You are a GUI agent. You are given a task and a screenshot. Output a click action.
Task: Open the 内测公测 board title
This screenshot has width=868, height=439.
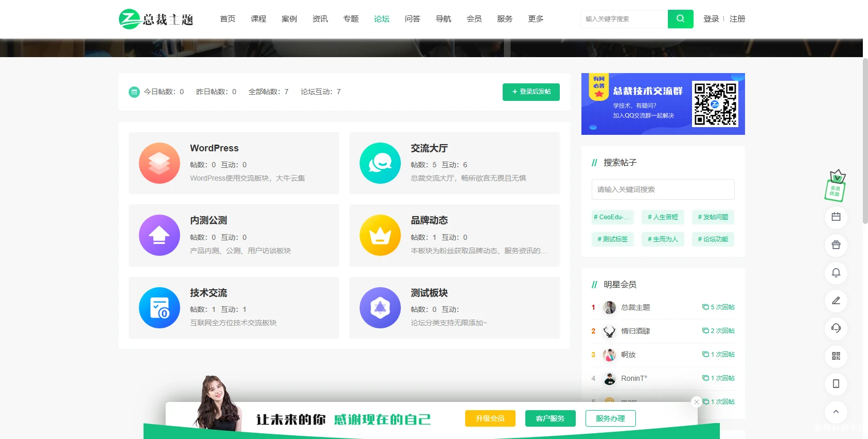(x=208, y=220)
